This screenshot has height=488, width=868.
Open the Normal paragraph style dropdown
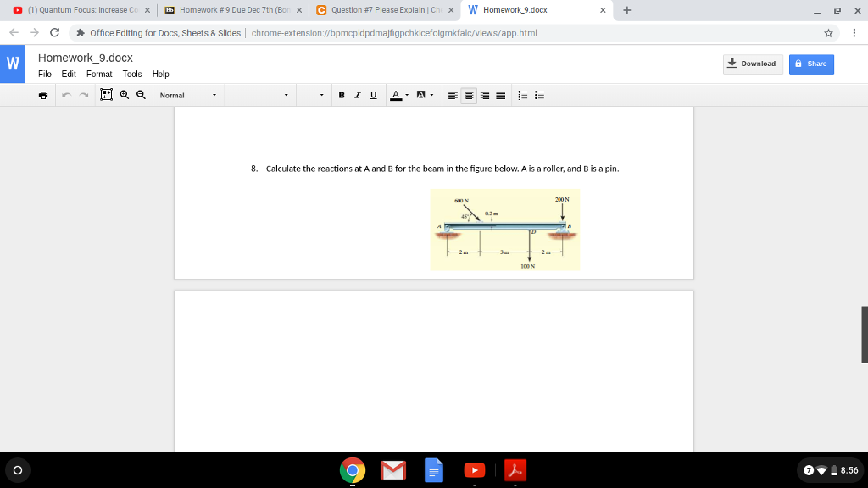[188, 95]
